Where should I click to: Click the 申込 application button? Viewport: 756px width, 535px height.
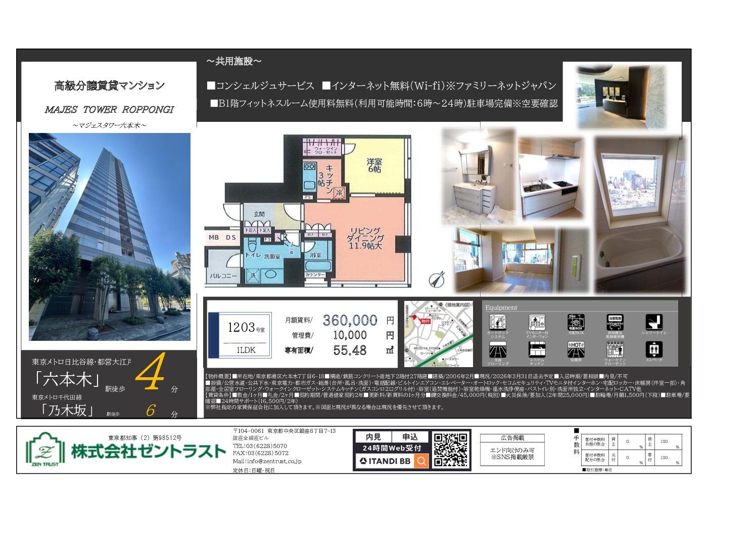point(410,437)
